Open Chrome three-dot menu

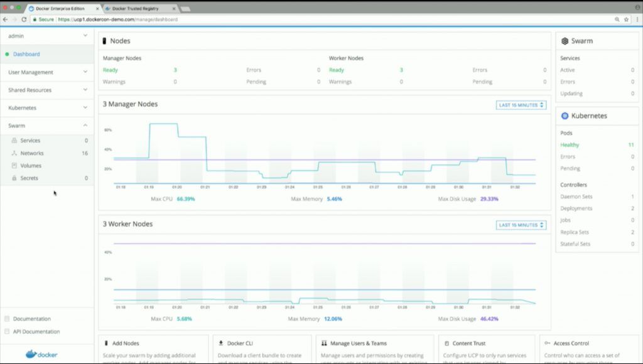637,19
